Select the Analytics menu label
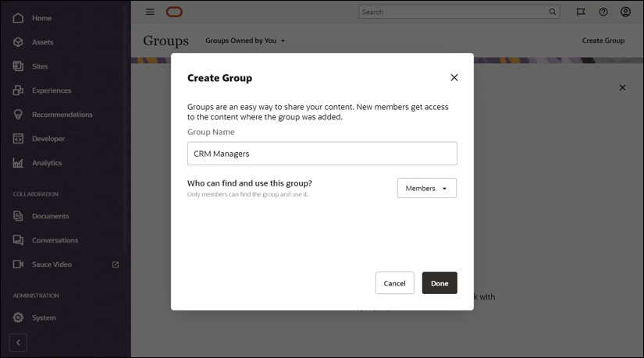 point(48,163)
